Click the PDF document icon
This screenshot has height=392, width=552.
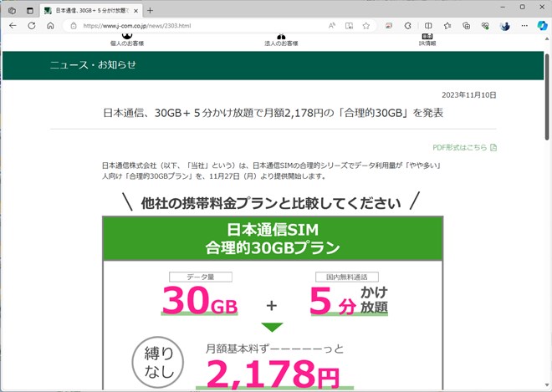(493, 147)
